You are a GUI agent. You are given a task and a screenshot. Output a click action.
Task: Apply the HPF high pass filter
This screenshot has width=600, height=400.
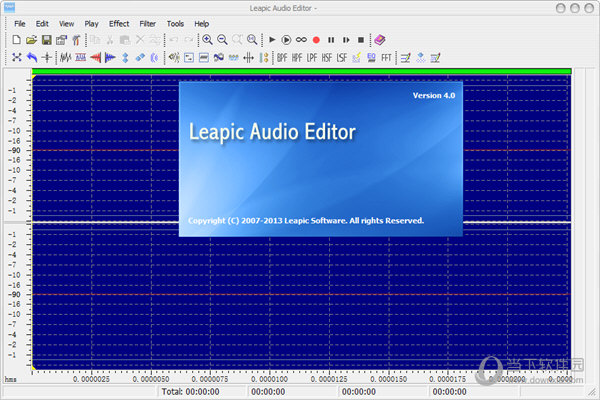pos(297,58)
